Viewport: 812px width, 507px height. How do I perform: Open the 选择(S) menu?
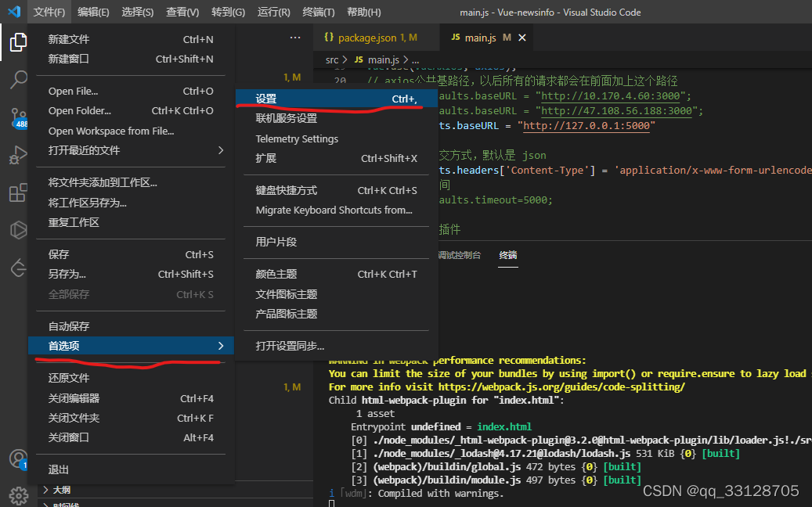pyautogui.click(x=137, y=12)
